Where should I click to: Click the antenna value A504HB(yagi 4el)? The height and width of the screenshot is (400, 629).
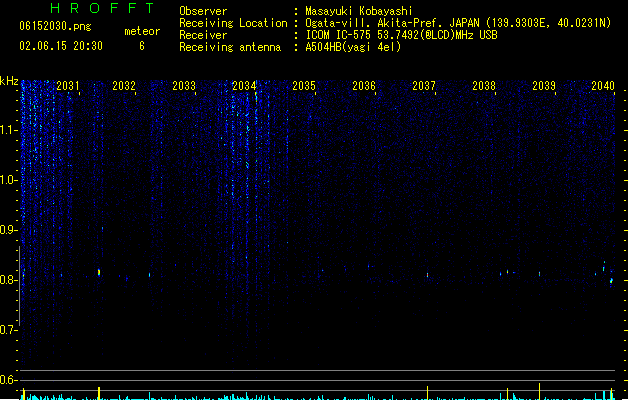tap(353, 47)
